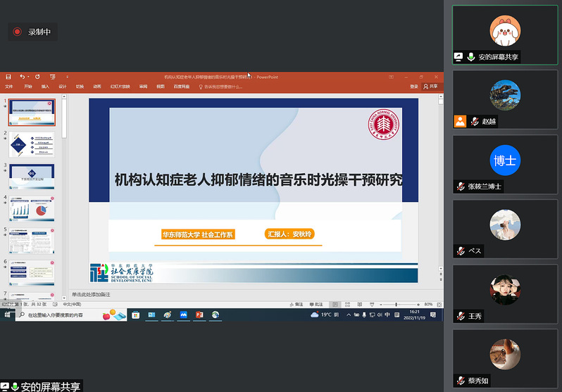
Task: Switch to the 插入 ribbon tab
Action: (45, 87)
